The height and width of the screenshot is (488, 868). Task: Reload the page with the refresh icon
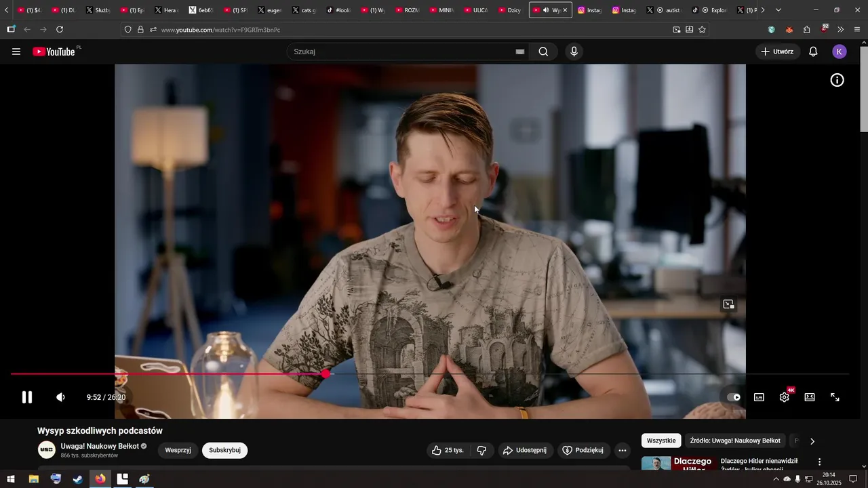click(60, 30)
